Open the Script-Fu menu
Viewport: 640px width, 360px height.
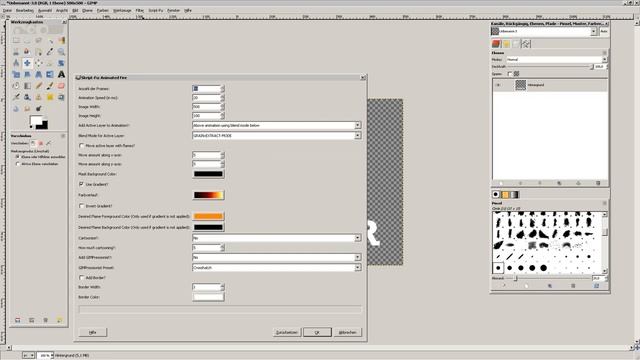click(156, 10)
